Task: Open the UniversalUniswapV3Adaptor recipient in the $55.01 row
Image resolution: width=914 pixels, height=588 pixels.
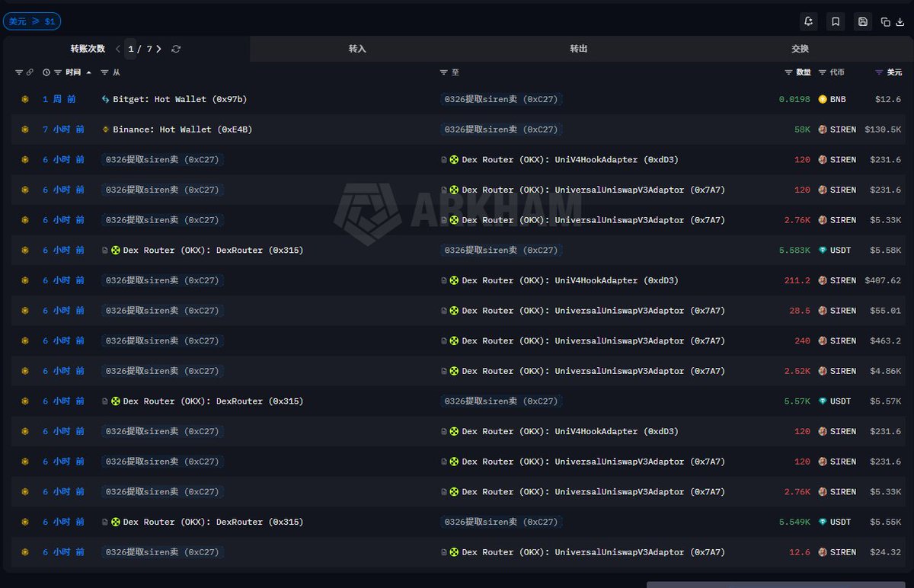Action: [593, 311]
